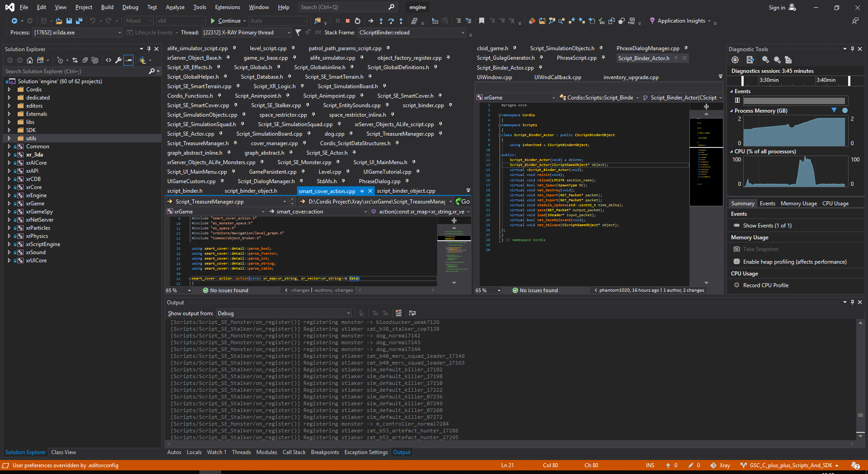The width and height of the screenshot is (868, 474).
Task: Open the Process dropdown
Action: [77, 33]
